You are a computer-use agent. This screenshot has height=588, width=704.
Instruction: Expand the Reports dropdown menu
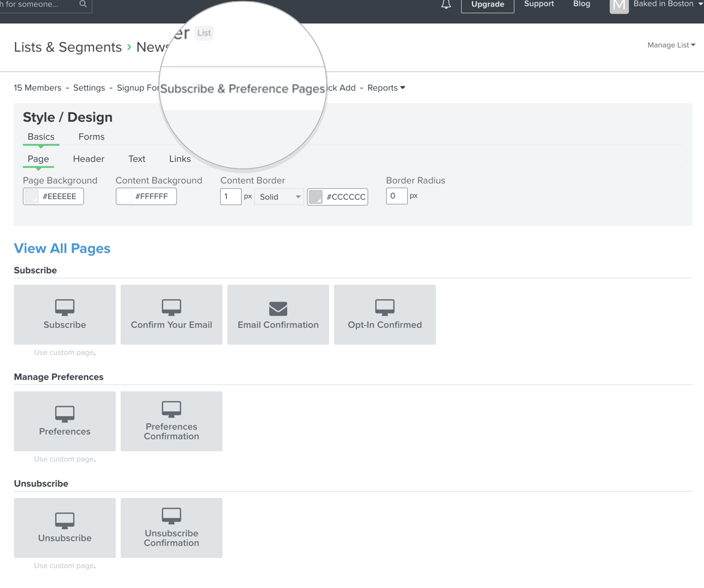[x=386, y=88]
